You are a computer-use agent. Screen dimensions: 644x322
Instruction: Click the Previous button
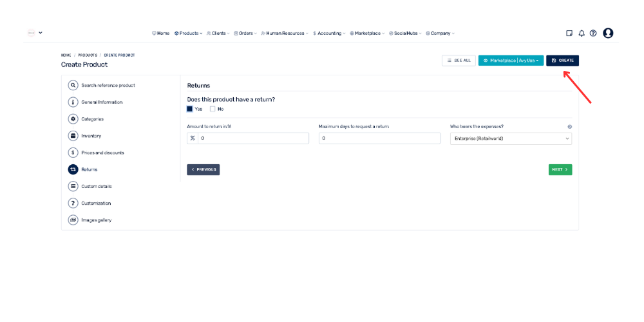pyautogui.click(x=203, y=169)
